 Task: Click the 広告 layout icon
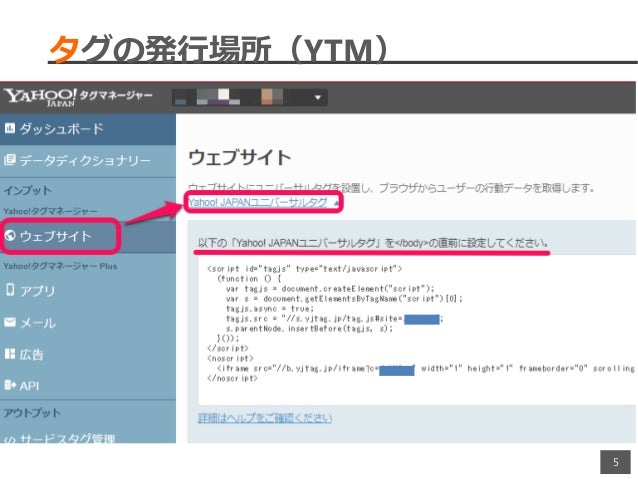tap(10, 354)
